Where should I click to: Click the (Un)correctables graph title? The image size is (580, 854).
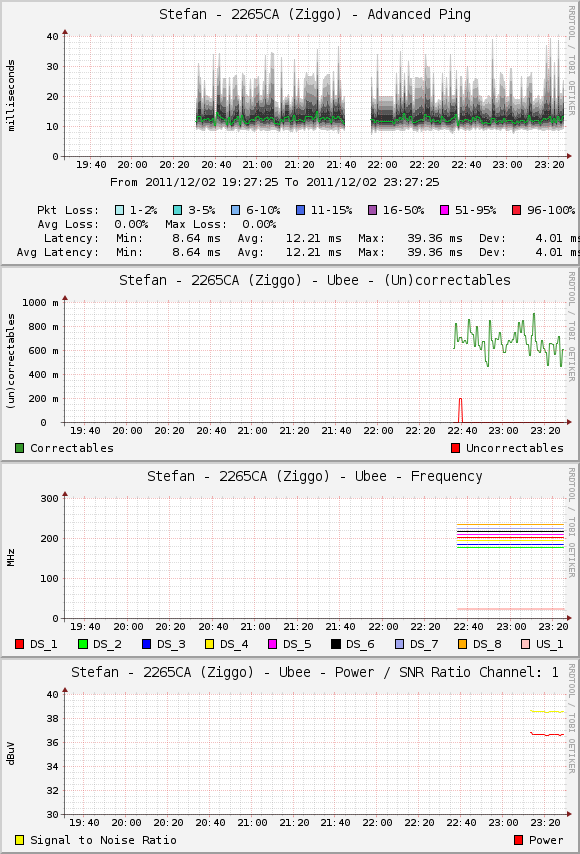click(315, 280)
